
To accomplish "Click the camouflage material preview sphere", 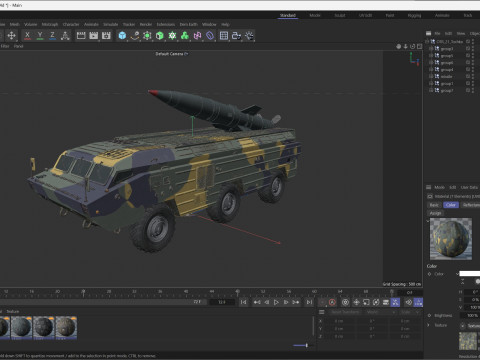I will tap(451, 239).
